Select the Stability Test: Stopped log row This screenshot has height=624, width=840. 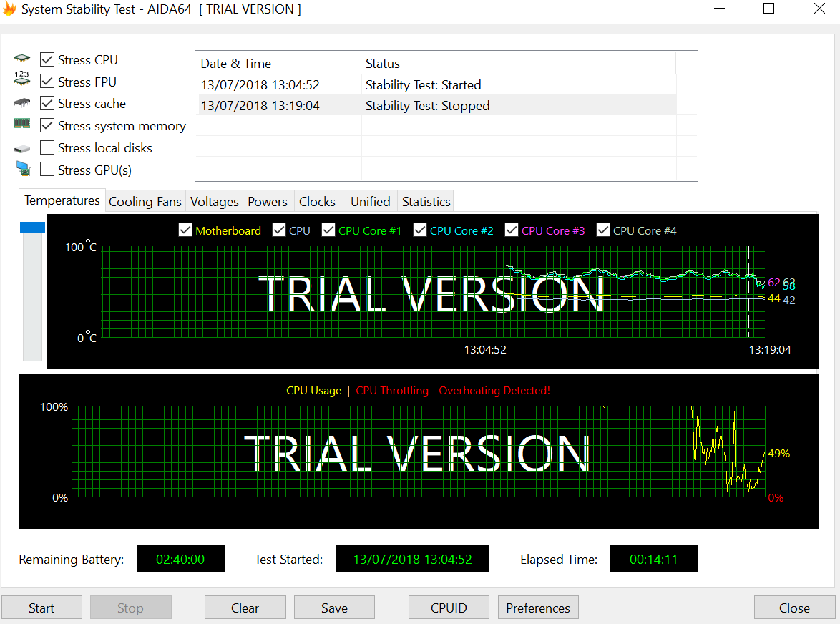tap(438, 105)
